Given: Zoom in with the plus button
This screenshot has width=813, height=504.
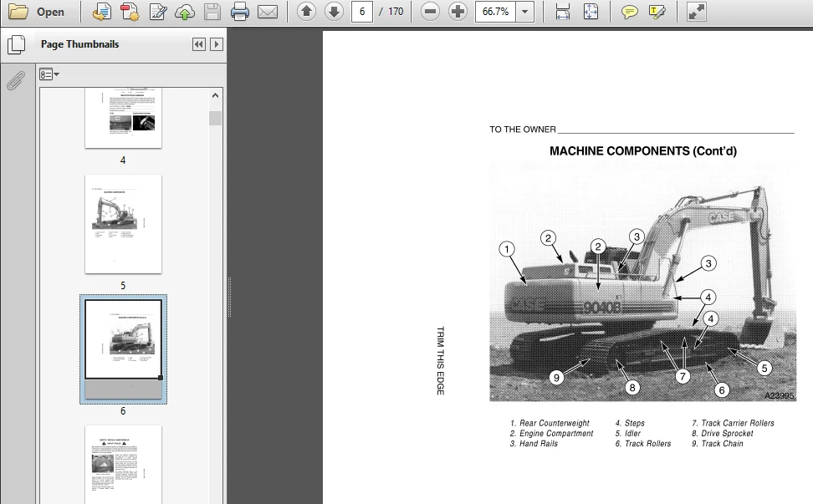Looking at the screenshot, I should pos(458,12).
